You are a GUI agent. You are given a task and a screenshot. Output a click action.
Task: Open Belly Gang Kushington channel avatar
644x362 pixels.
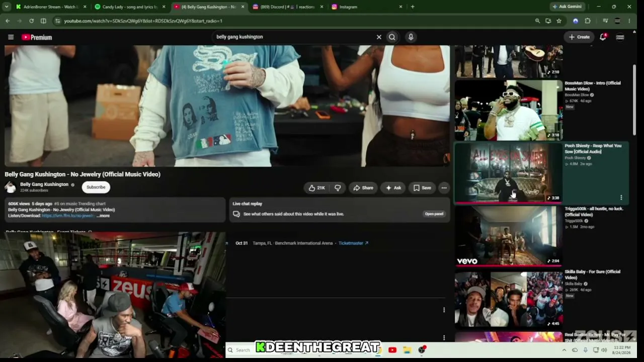click(10, 187)
